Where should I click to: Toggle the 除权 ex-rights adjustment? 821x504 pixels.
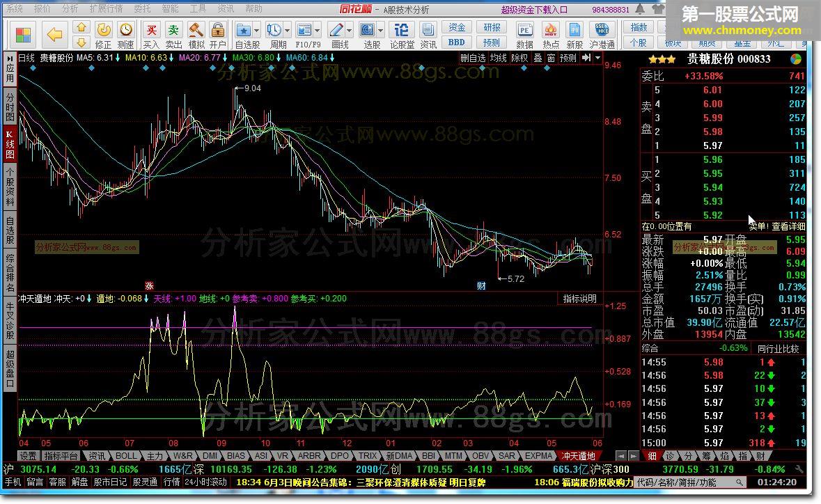coord(519,58)
